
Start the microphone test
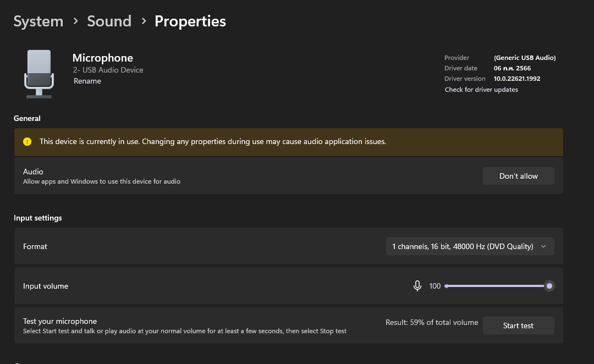[x=518, y=326]
